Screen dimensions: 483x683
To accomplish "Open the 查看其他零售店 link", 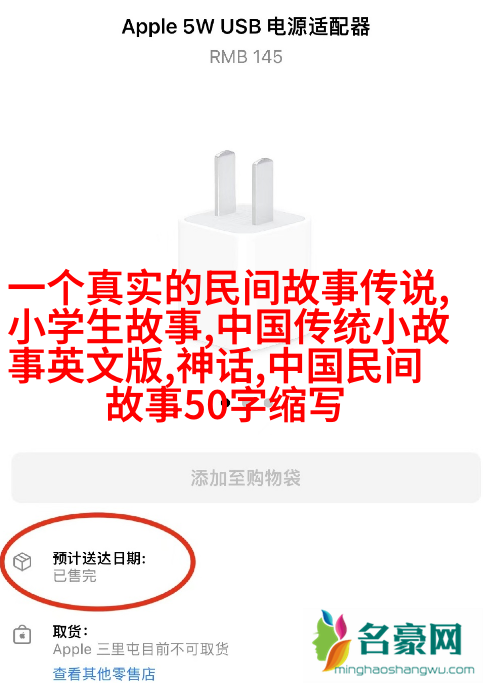I will 104,673.
